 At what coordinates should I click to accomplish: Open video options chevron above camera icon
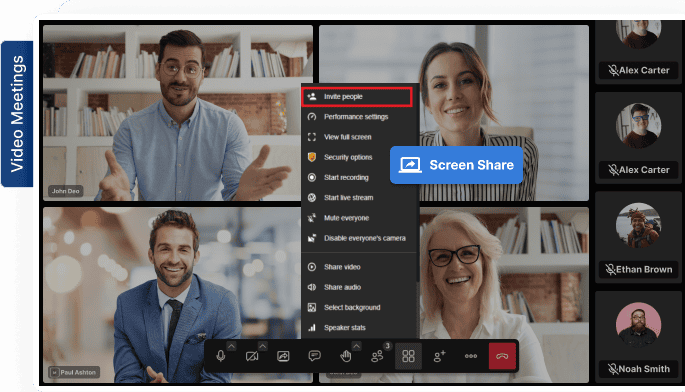click(263, 346)
